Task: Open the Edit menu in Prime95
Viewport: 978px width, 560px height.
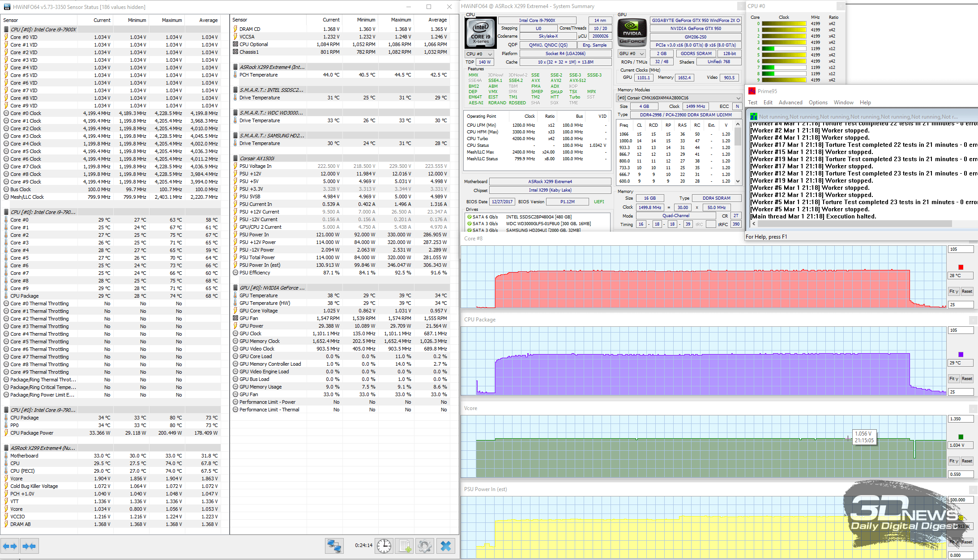Action: (768, 103)
